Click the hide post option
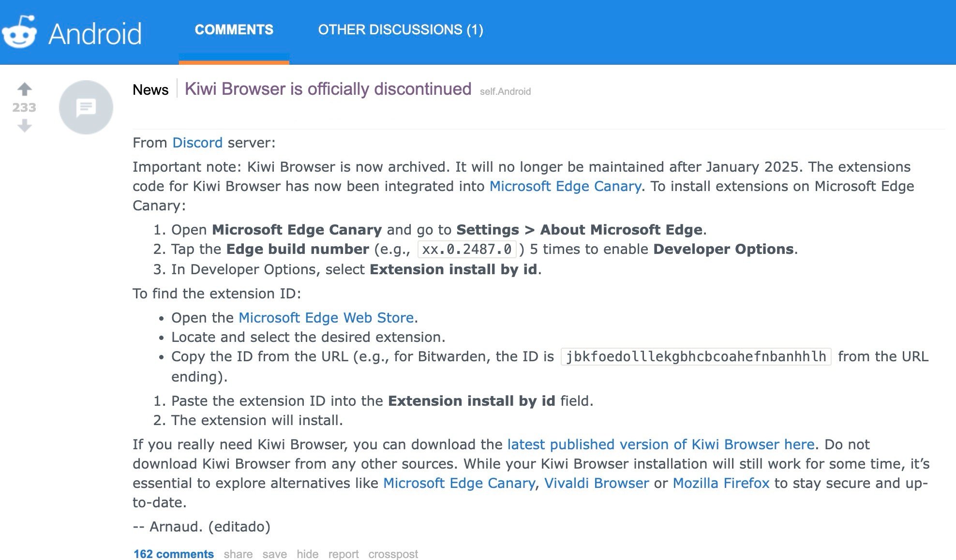Image resolution: width=956 pixels, height=560 pixels. [305, 552]
